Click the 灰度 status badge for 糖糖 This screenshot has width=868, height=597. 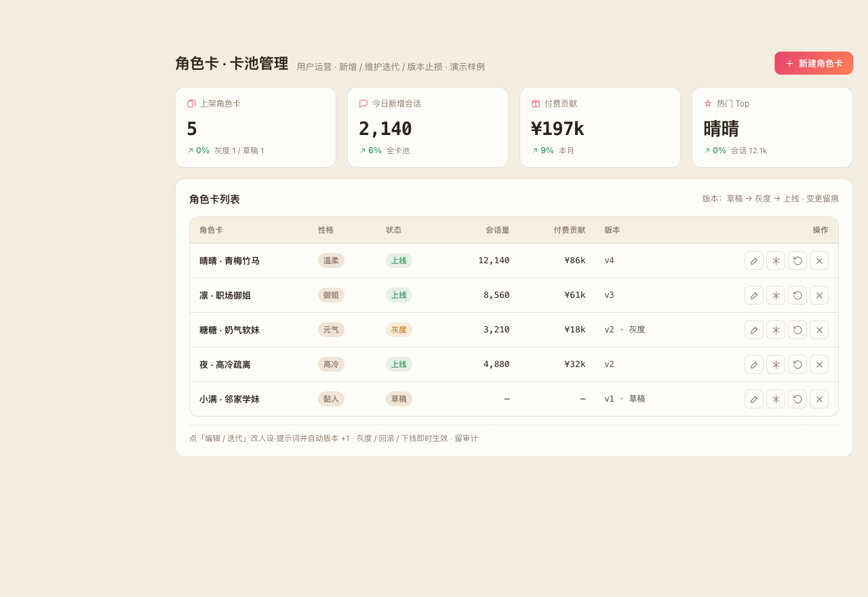399,330
